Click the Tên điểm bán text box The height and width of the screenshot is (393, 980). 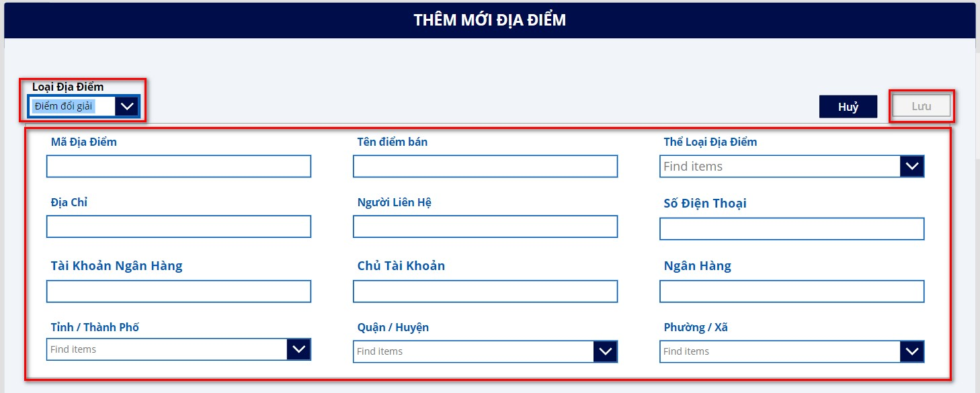pyautogui.click(x=485, y=167)
